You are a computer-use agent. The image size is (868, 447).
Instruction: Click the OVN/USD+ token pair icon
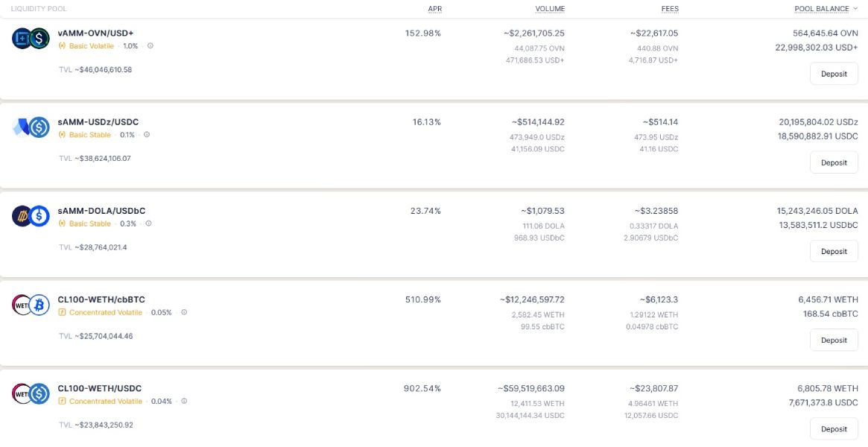click(31, 39)
